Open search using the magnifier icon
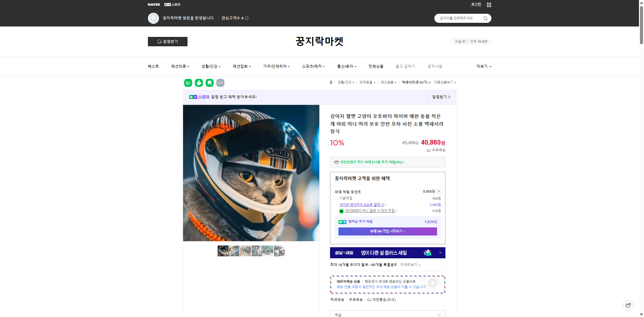Viewport: 644px width, 317px height. tap(485, 18)
